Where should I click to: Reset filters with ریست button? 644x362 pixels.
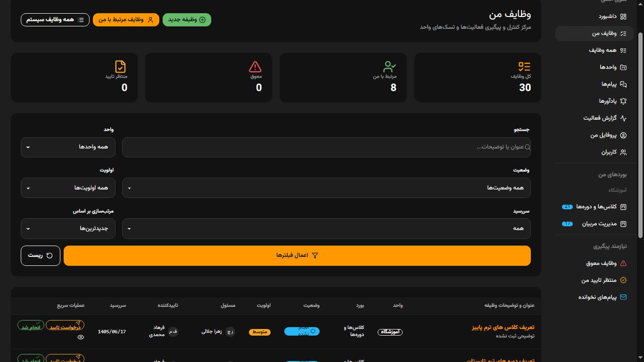click(41, 255)
